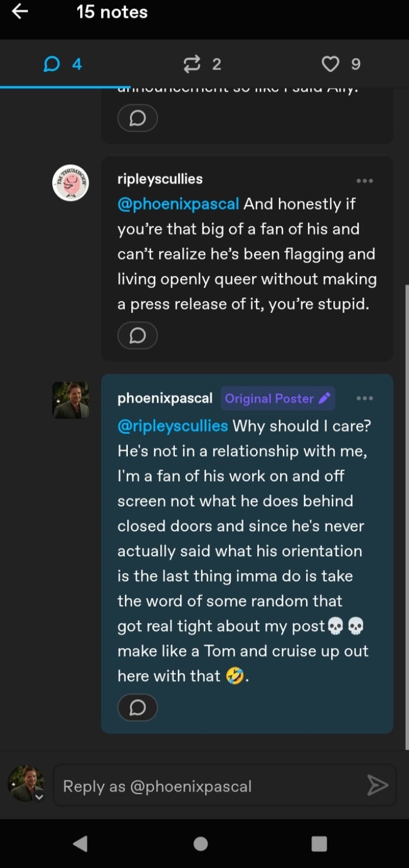Send the reply with the arrow icon
The width and height of the screenshot is (409, 868).
pos(377,786)
